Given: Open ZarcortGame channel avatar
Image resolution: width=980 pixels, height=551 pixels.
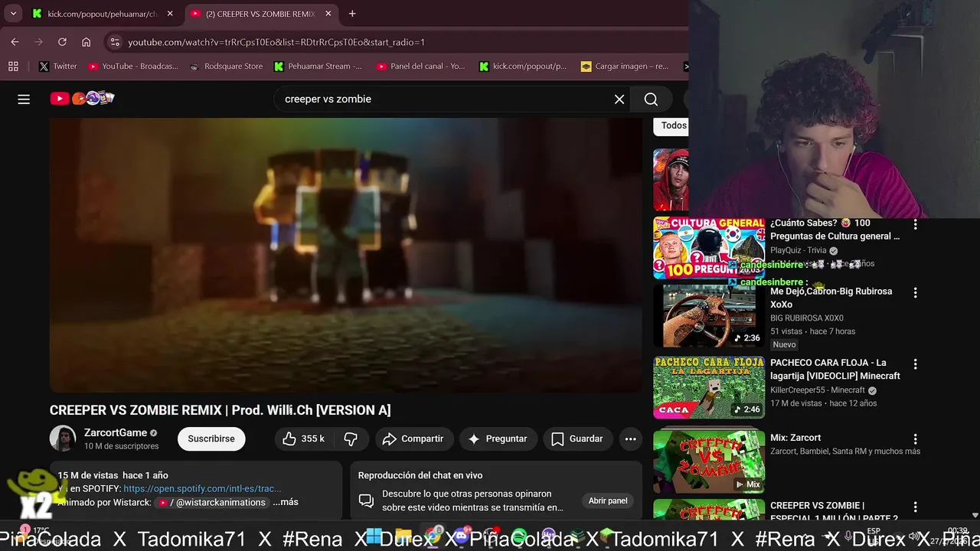Looking at the screenshot, I should click(x=63, y=439).
